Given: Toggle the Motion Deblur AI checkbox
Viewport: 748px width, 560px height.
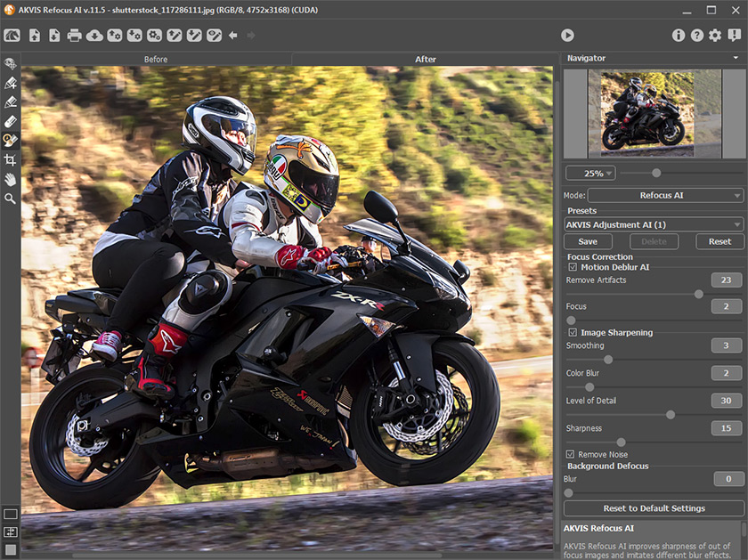Looking at the screenshot, I should [573, 267].
